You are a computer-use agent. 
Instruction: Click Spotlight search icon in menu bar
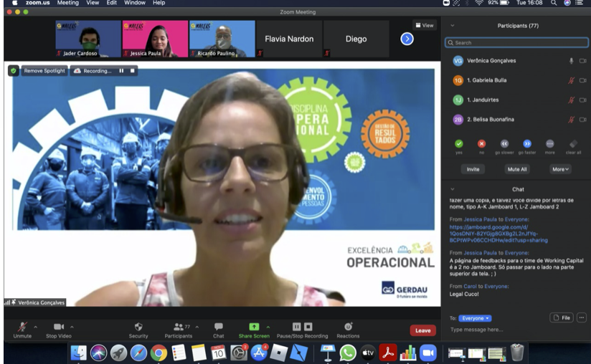tap(554, 3)
